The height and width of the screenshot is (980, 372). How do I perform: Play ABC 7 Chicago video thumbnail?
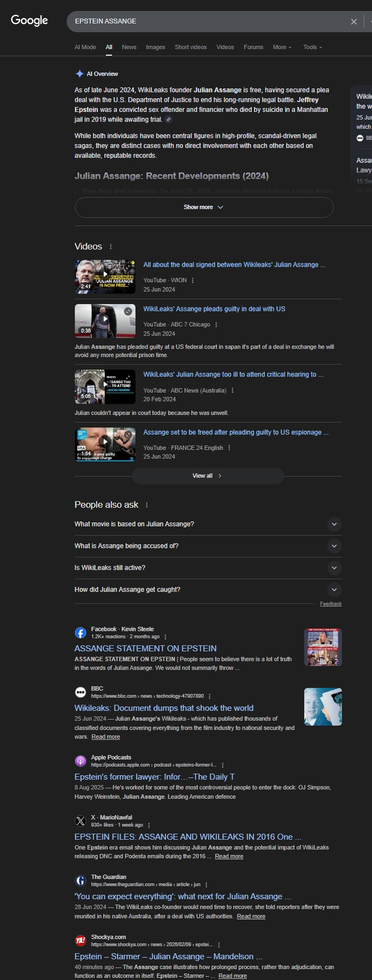point(105,321)
